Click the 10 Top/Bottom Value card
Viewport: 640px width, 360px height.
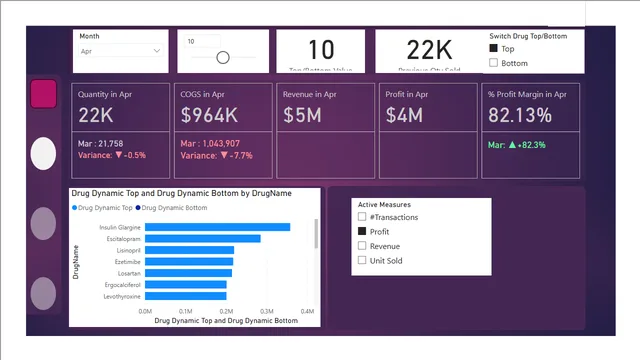[321, 51]
